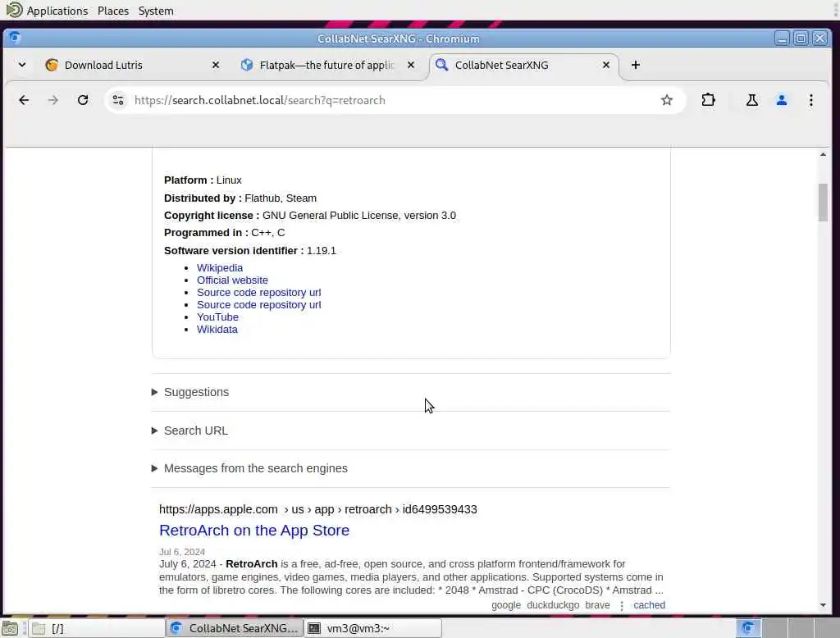The image size is (840, 638).
Task: Bookmark this page with star icon
Action: pos(666,100)
